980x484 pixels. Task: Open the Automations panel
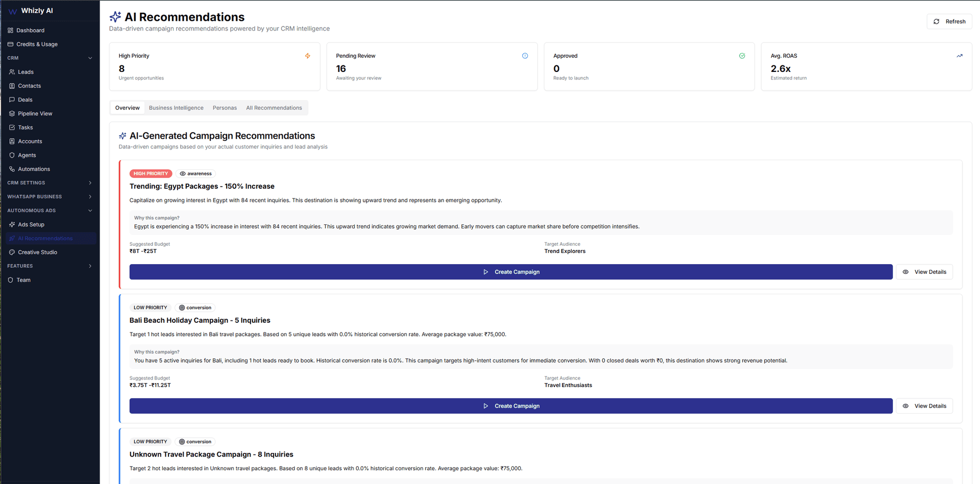34,169
